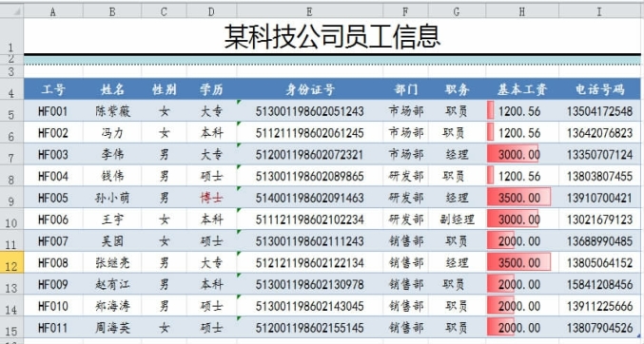Select phone cell 13807904526
The height and width of the screenshot is (344, 644).
[x=599, y=328]
